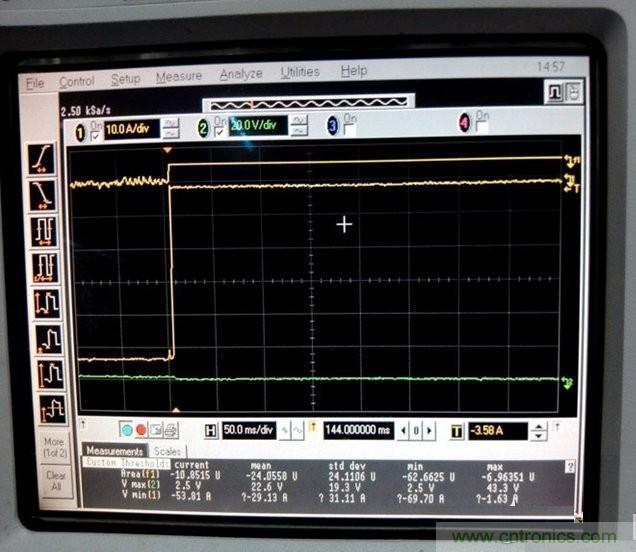Open the Utilities menu

coord(299,73)
